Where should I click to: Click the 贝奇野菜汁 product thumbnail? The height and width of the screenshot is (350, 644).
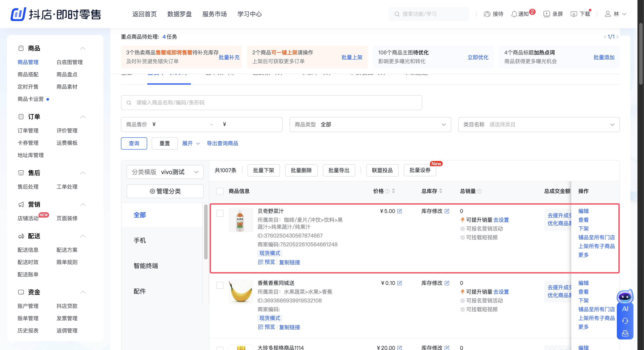(241, 220)
